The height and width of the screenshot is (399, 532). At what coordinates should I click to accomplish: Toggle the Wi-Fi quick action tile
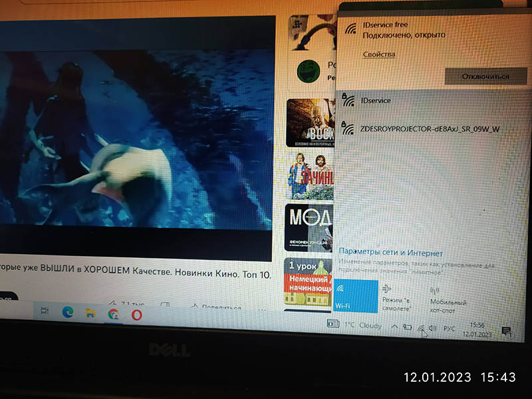tap(355, 295)
